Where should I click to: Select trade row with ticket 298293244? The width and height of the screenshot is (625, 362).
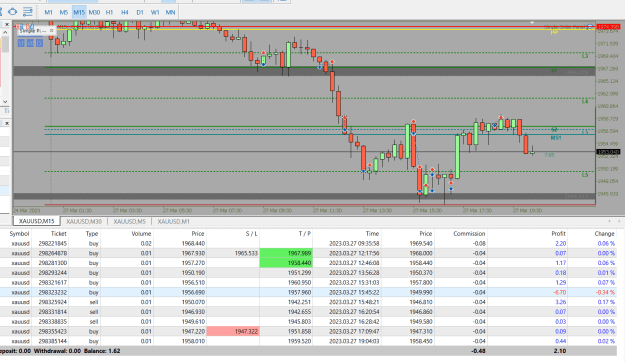pos(308,273)
